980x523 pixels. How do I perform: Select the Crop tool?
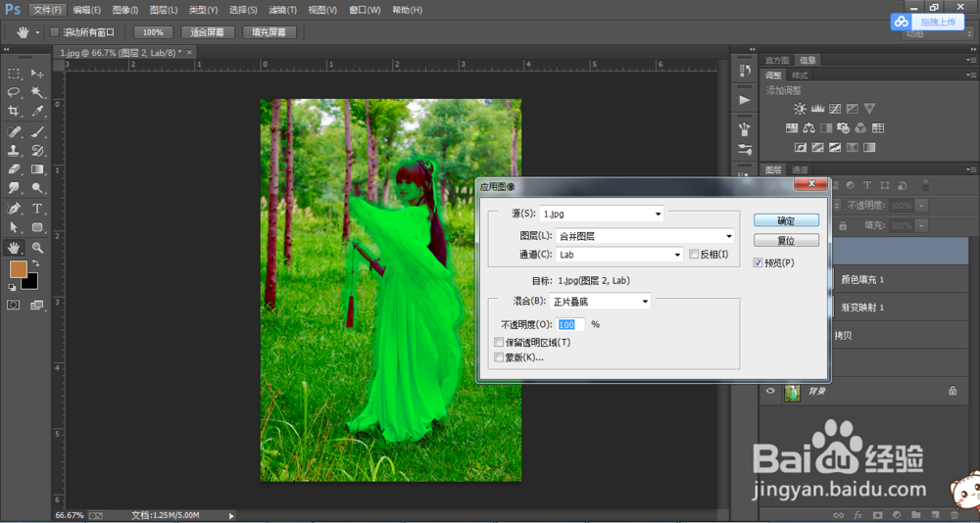point(14,112)
